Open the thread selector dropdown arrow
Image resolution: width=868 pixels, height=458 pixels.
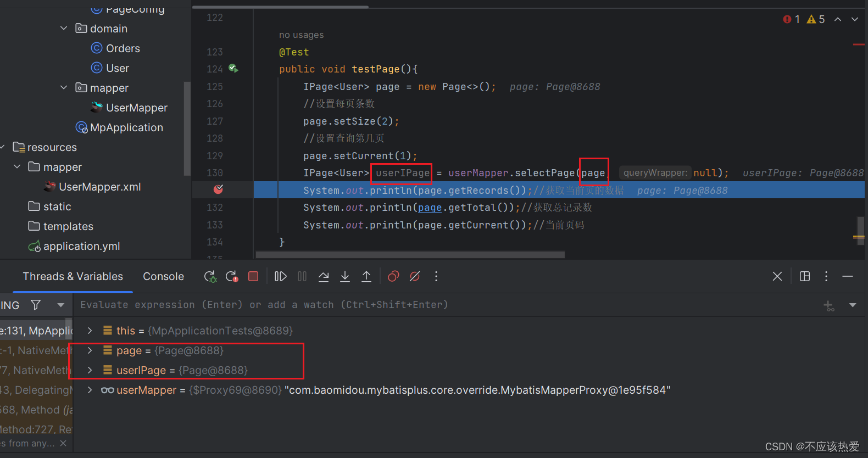click(x=60, y=305)
